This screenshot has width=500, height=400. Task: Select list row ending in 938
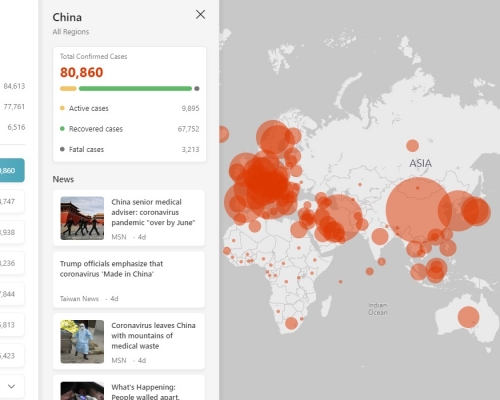(12, 232)
